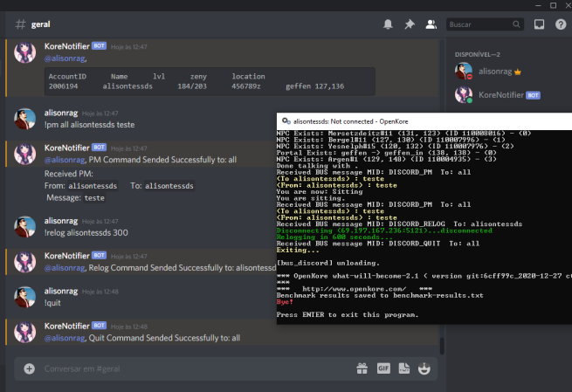Click the DISPONÍVEL—2 member group header
This screenshot has width=572, height=392.
click(x=477, y=54)
